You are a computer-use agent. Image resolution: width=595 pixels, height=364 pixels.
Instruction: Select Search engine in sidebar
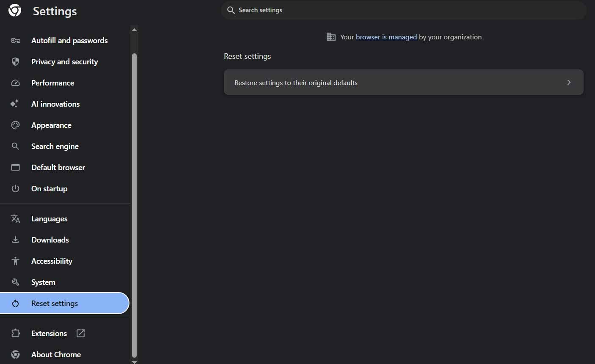pyautogui.click(x=65, y=146)
